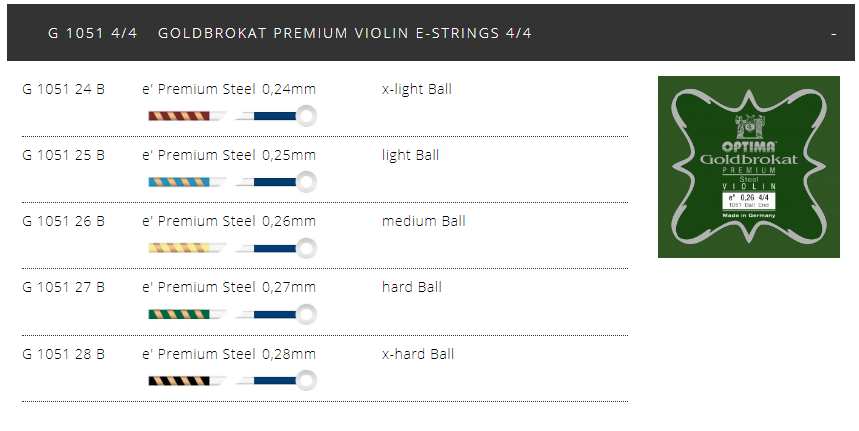This screenshot has height=431, width=859.
Task: Click the 'medium Ball' tension label
Action: 423,221
